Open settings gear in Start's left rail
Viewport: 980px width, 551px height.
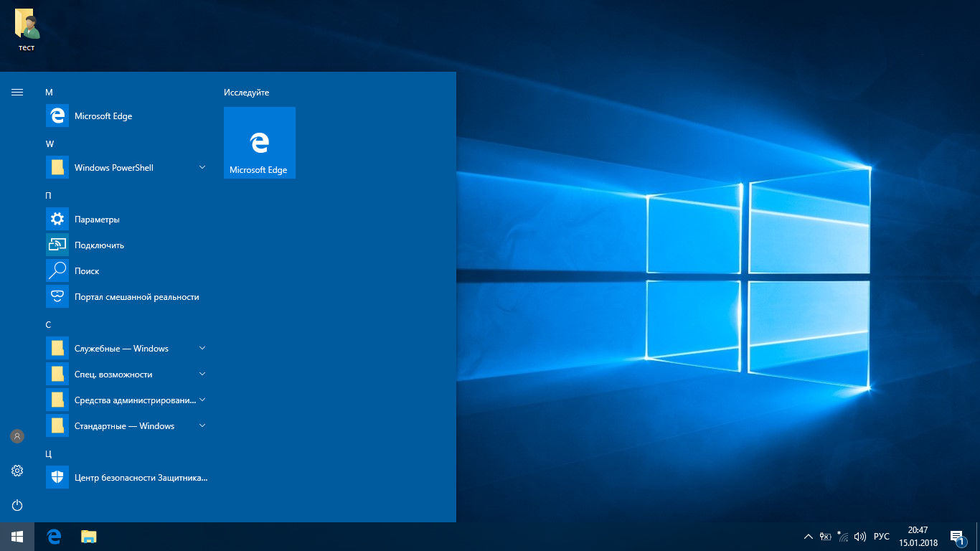tap(17, 471)
